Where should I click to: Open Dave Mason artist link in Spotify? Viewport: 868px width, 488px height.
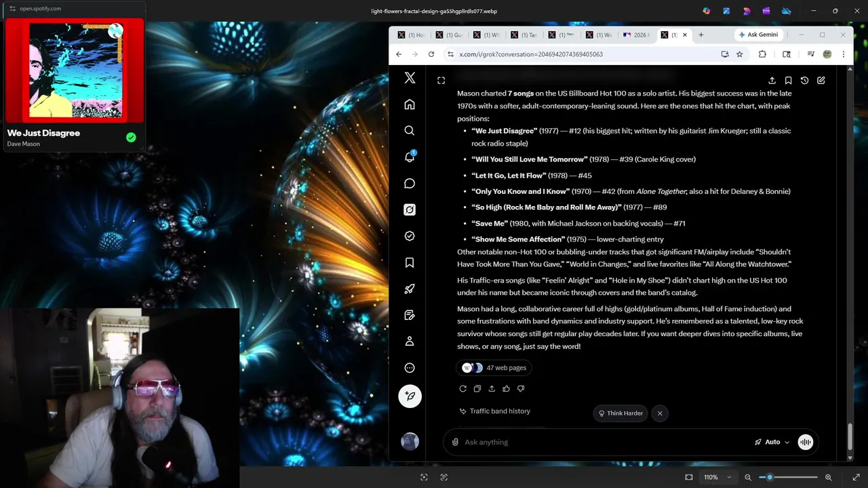[23, 144]
